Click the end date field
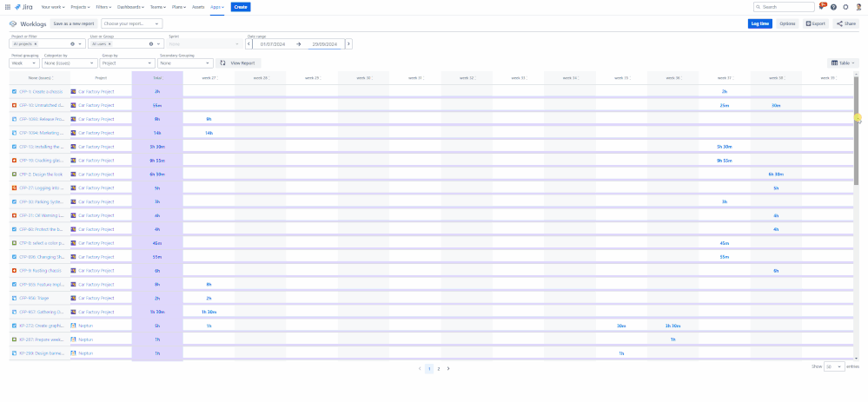 [325, 43]
